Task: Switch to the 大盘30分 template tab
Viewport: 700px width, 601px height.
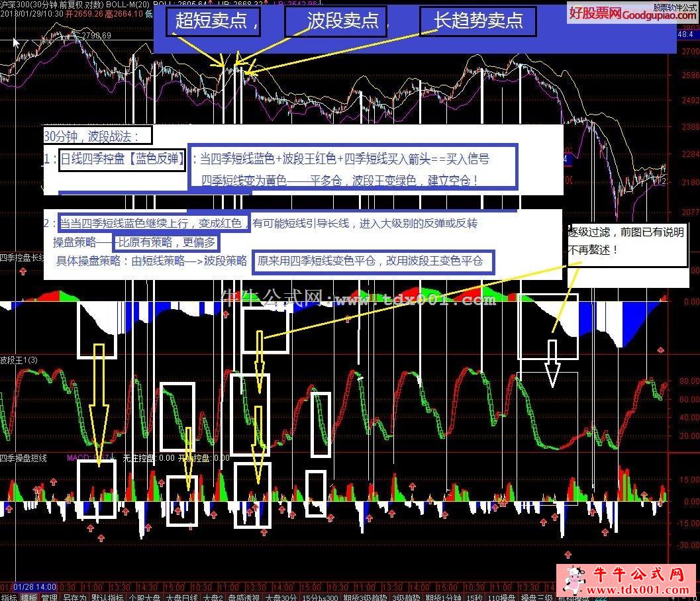Action: coord(281,598)
